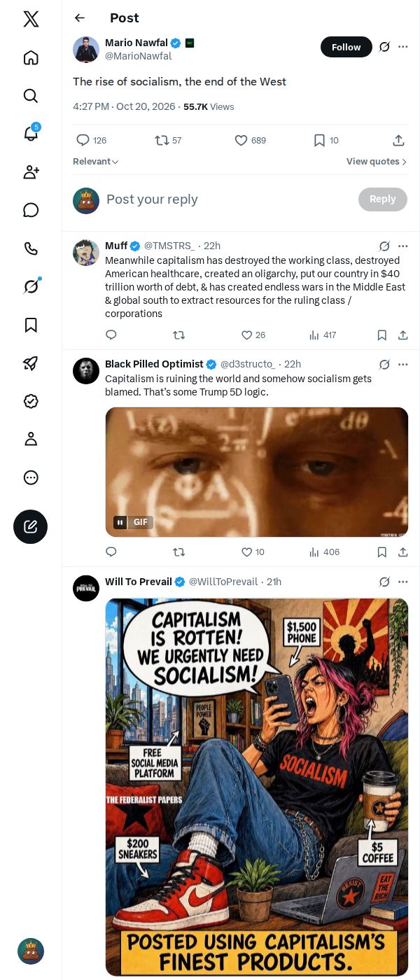Open Profile in the sidebar
Screen dimensions: 420x980
click(31, 439)
